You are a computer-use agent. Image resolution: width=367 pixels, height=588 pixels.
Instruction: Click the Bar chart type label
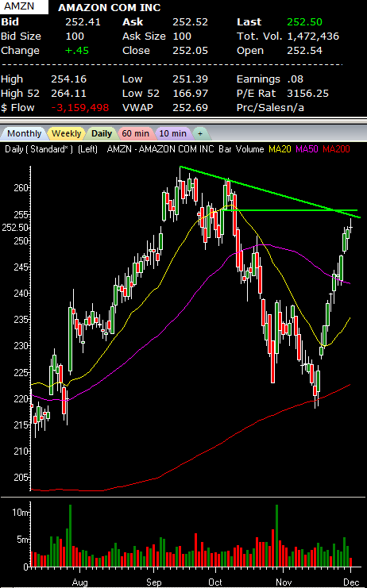[225, 149]
